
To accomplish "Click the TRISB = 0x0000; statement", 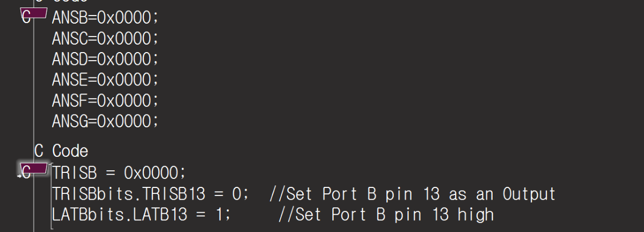I will [119, 173].
